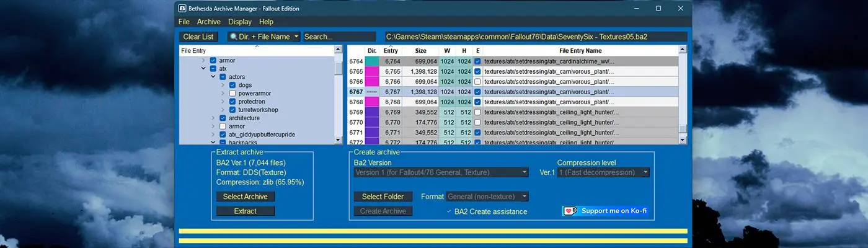Check the extract box for entry 6766
The width and height of the screenshot is (868, 248).
[477, 82]
